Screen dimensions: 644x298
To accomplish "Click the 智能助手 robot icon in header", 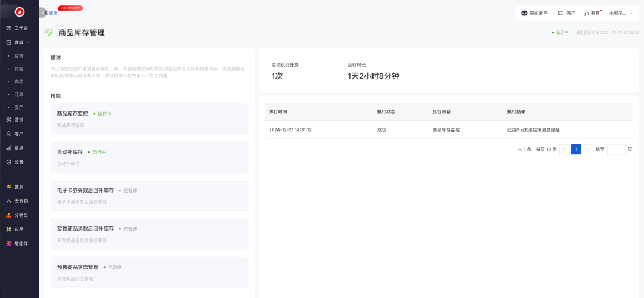I will (524, 13).
